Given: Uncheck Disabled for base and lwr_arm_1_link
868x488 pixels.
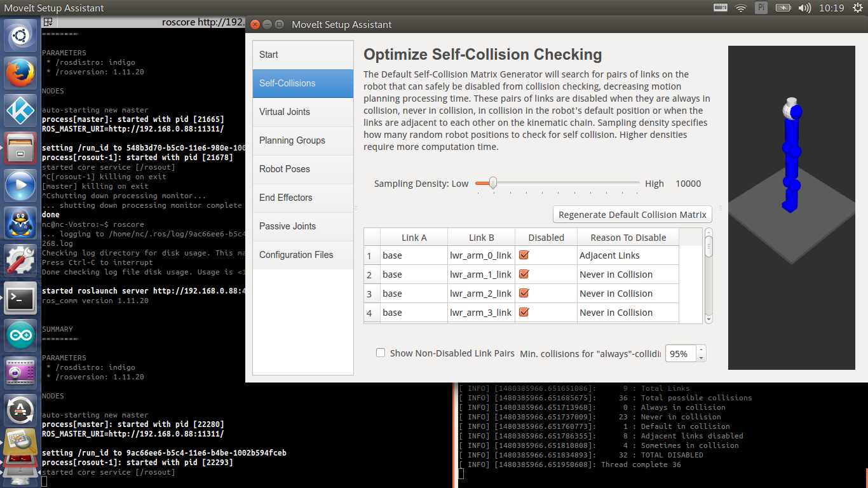Looking at the screenshot, I should [x=524, y=274].
